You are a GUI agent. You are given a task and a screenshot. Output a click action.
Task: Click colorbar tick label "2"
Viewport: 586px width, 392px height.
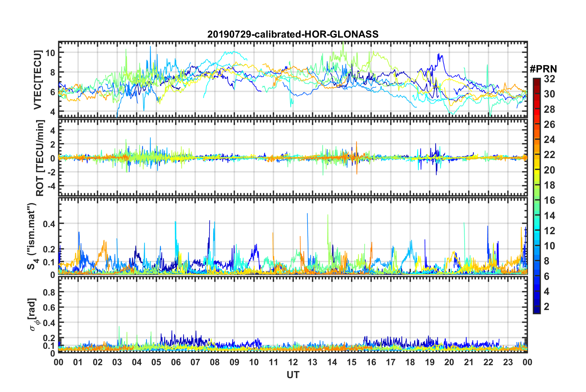547,307
